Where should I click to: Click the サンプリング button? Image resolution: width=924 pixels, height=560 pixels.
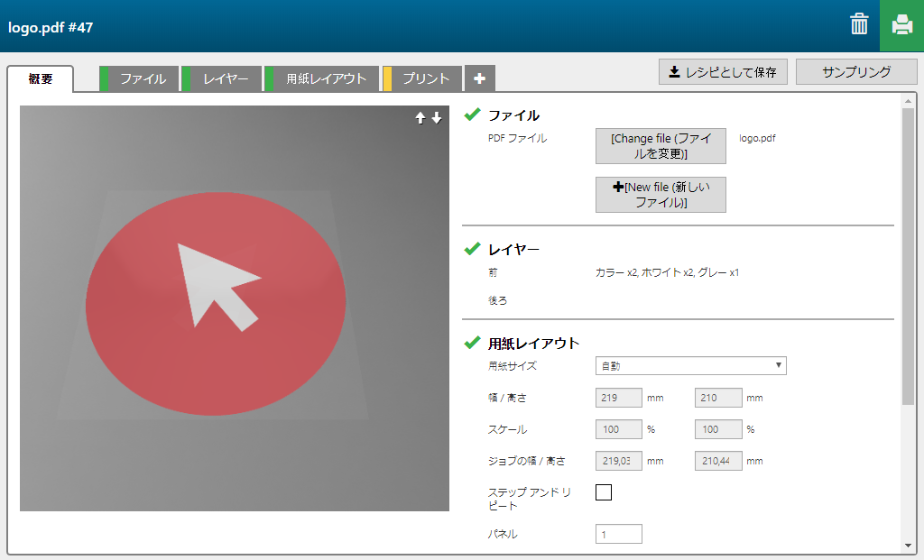[x=855, y=72]
